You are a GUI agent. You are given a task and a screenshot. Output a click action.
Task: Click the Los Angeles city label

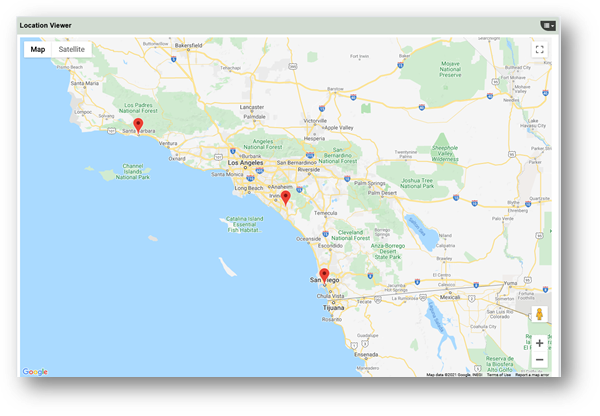(x=245, y=163)
